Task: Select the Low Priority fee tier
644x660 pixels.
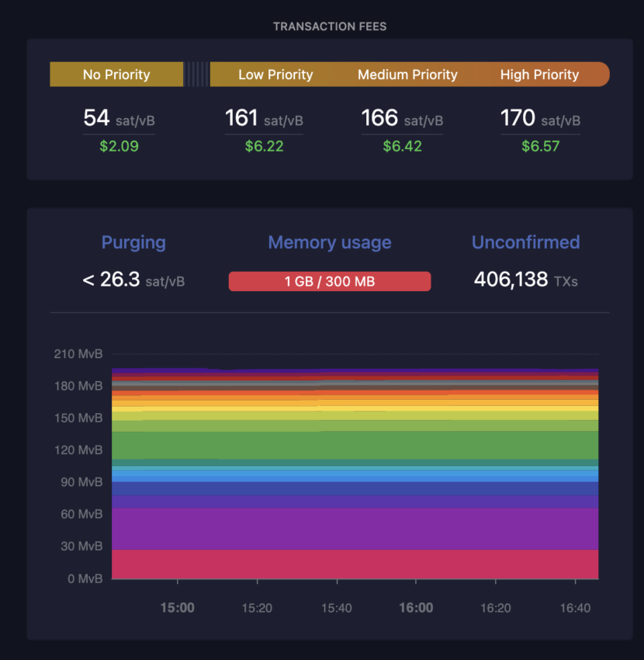Action: coord(275,75)
